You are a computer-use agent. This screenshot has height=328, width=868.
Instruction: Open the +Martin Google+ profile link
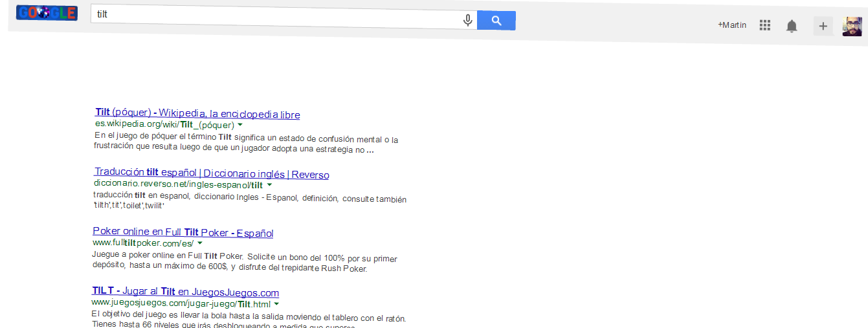click(732, 25)
